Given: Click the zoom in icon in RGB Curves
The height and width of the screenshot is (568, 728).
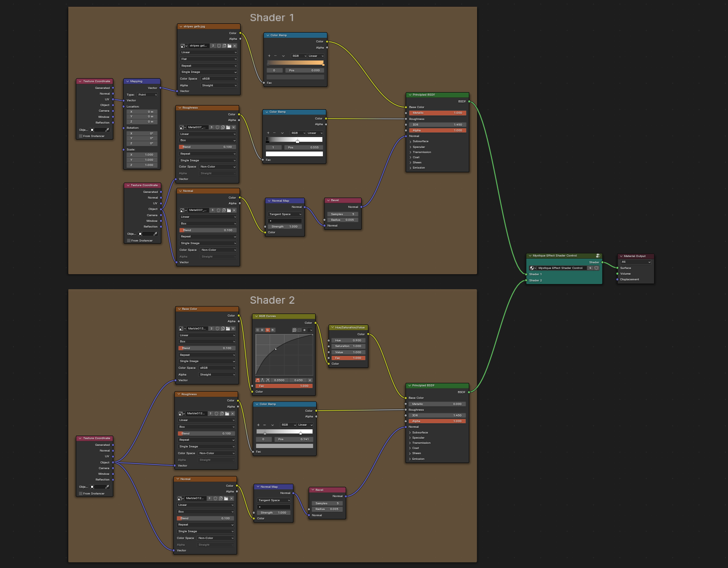Looking at the screenshot, I should pyautogui.click(x=294, y=330).
